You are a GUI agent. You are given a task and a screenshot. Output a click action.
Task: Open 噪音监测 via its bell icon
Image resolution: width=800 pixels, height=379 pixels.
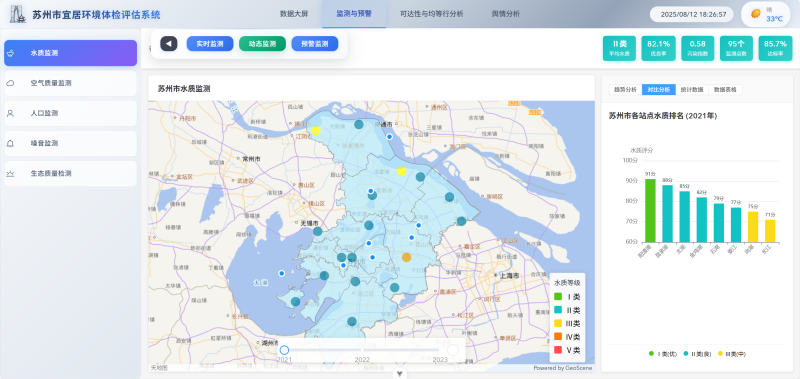(10, 143)
